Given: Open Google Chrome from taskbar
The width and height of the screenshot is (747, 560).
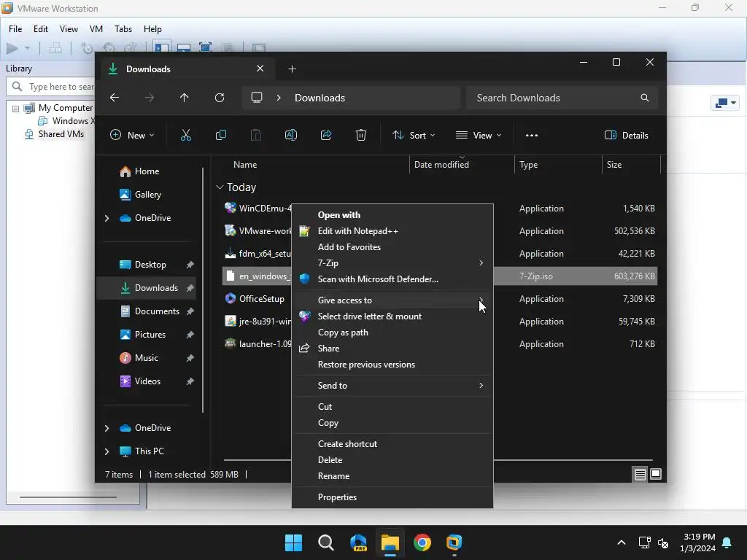Looking at the screenshot, I should tap(422, 542).
